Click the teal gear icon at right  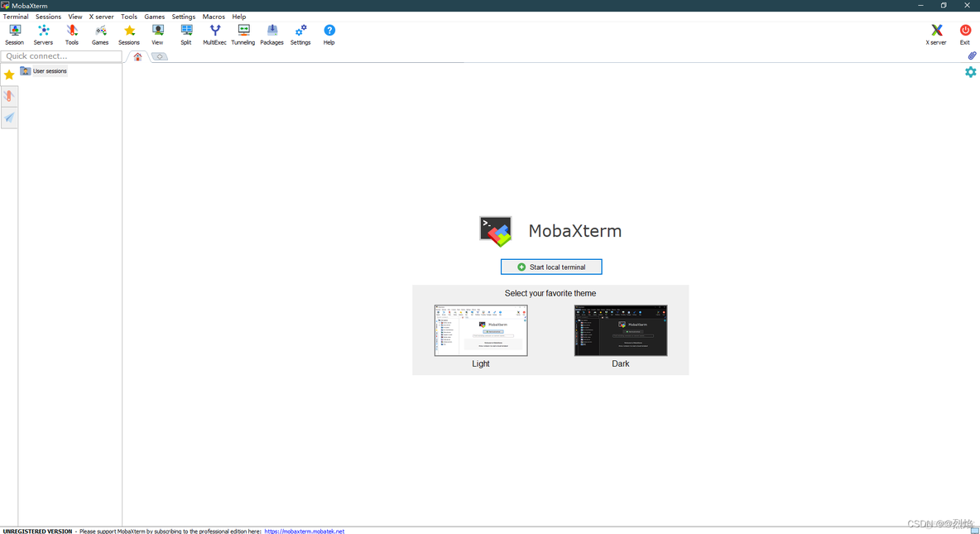tap(971, 72)
